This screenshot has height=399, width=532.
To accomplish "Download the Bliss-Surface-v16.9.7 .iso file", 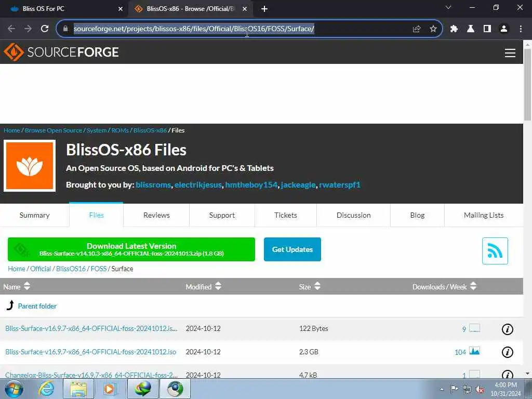I will (91, 352).
